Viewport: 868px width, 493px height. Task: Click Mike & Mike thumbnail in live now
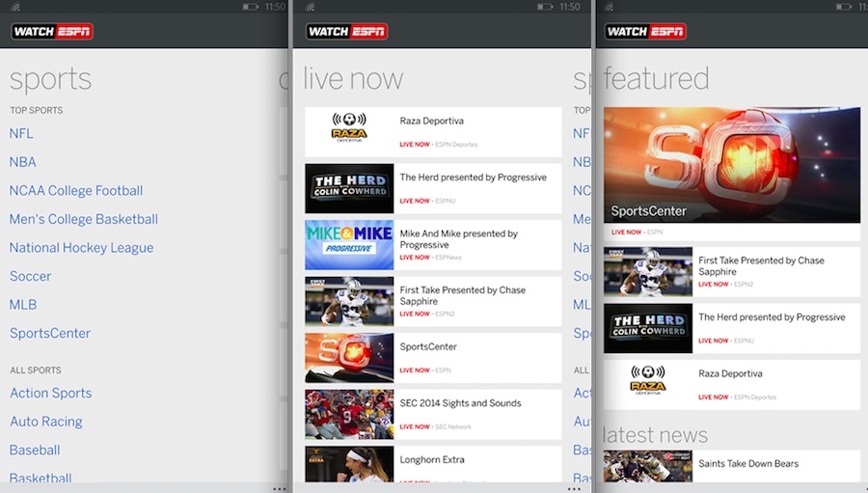tap(349, 245)
